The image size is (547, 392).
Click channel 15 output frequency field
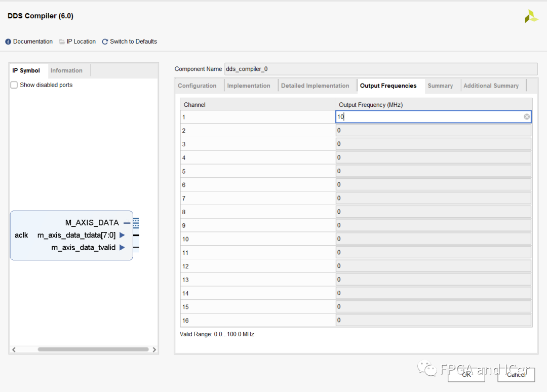coord(433,307)
